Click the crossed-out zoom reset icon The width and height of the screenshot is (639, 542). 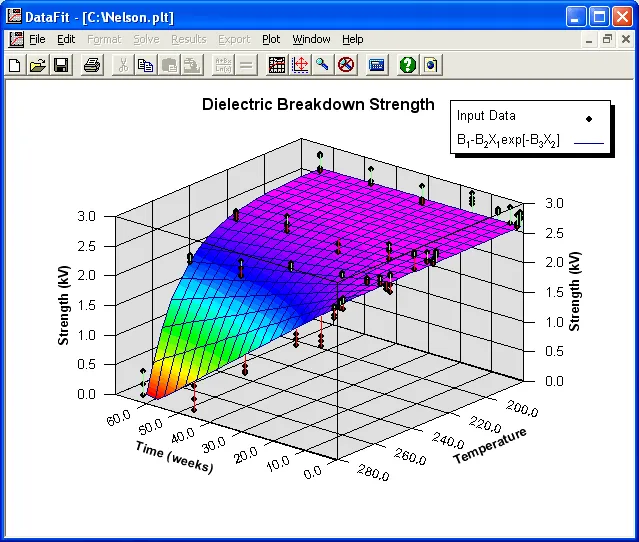click(x=346, y=65)
